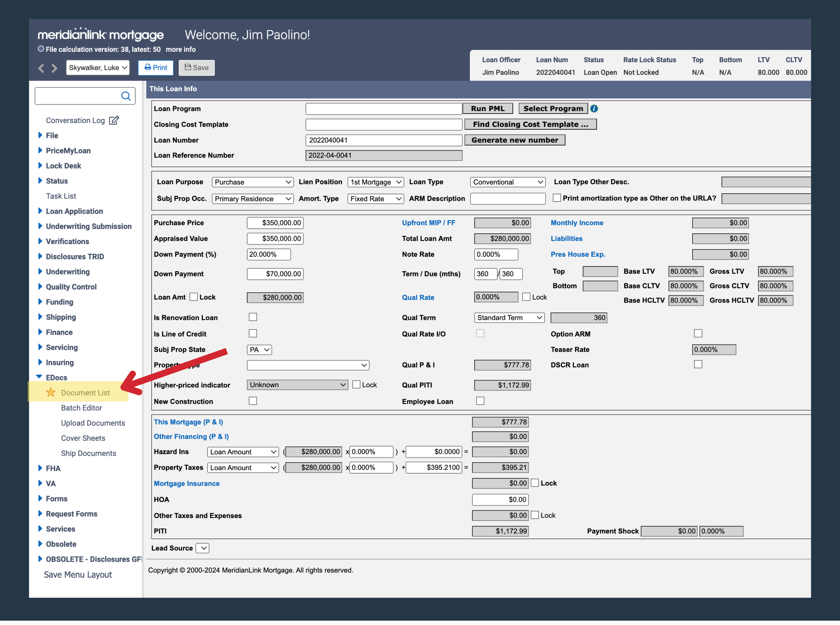Image resolution: width=840 pixels, height=625 pixels.
Task: Open the borrower dropdown Skywalker, Luke
Action: 98,68
